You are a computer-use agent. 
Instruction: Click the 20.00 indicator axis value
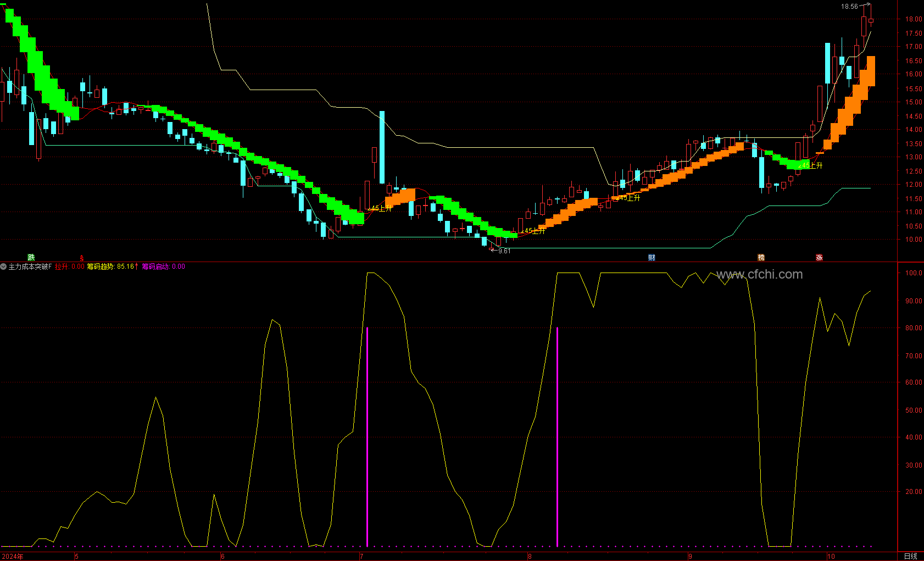pos(914,492)
